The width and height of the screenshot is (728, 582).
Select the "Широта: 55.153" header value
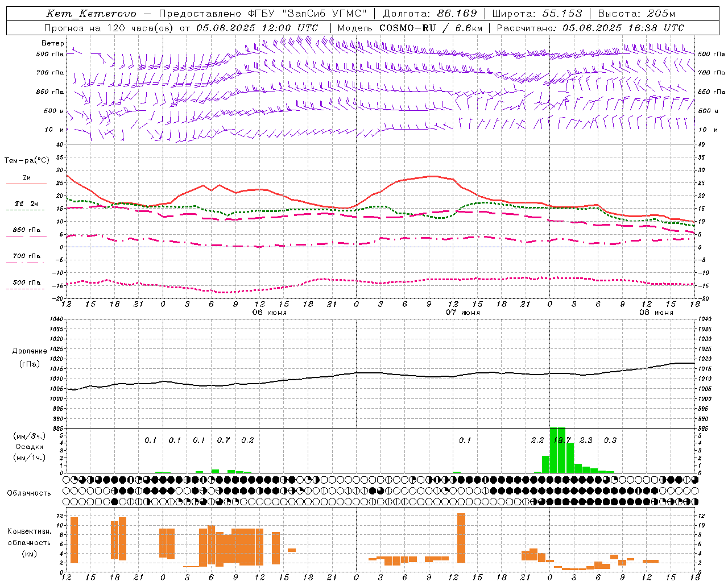(x=537, y=14)
